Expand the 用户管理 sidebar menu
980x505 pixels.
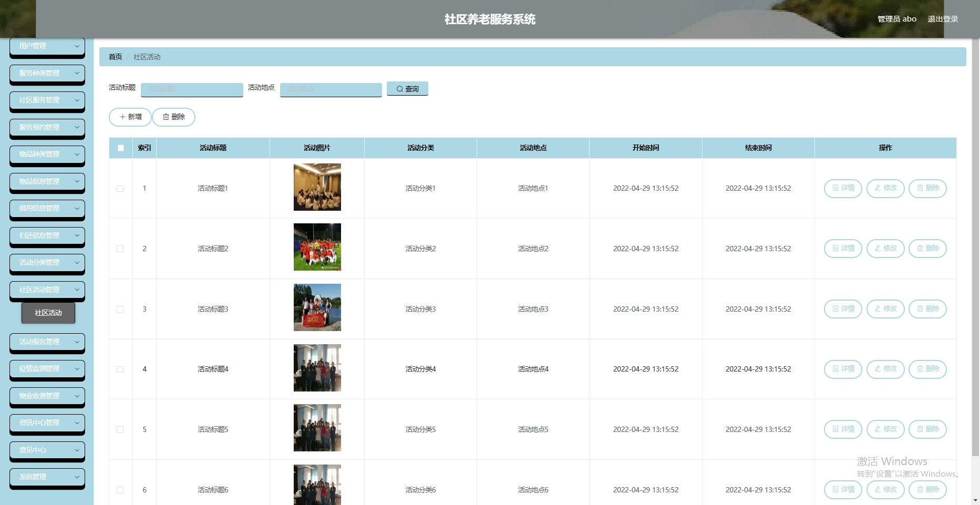[47, 46]
